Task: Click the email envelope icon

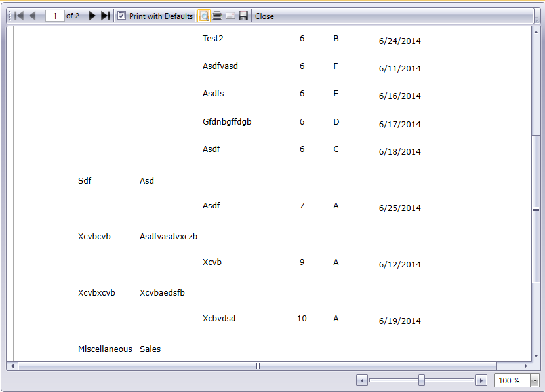Action: pos(230,16)
